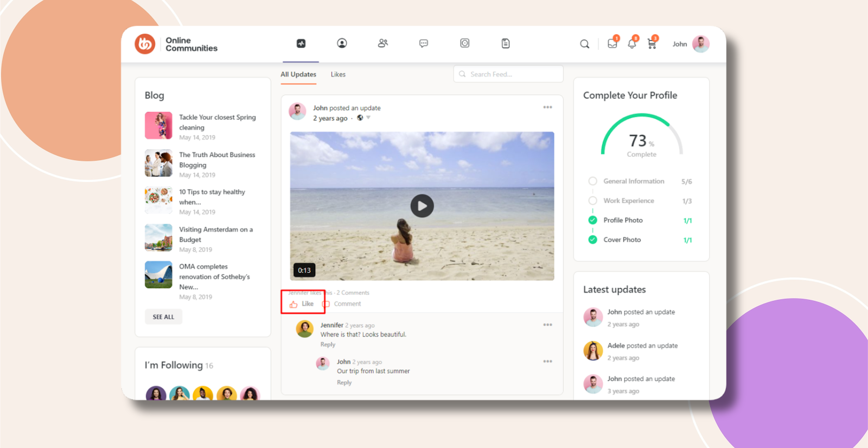Select Work Experience profile step

click(629, 201)
